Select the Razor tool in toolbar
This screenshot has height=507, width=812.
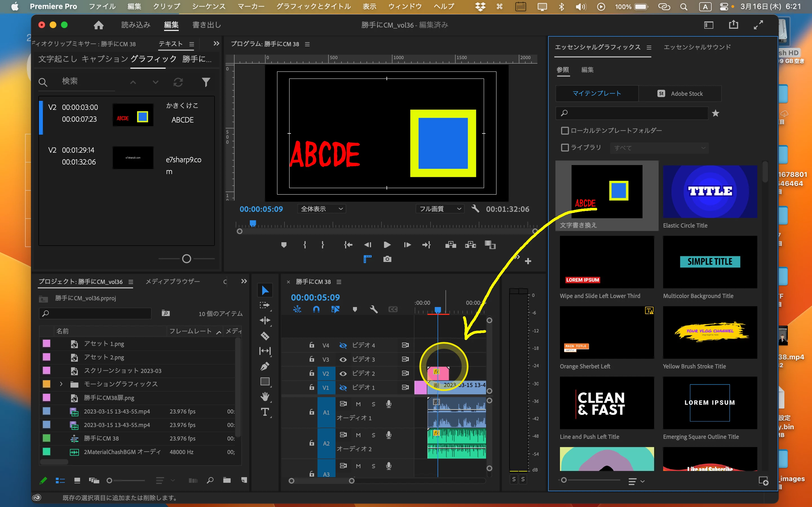(x=265, y=336)
